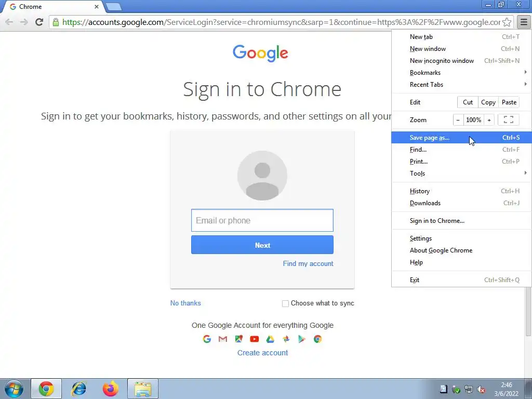This screenshot has width=532, height=399.
Task: Click the Google Photos service icon
Action: click(x=286, y=339)
